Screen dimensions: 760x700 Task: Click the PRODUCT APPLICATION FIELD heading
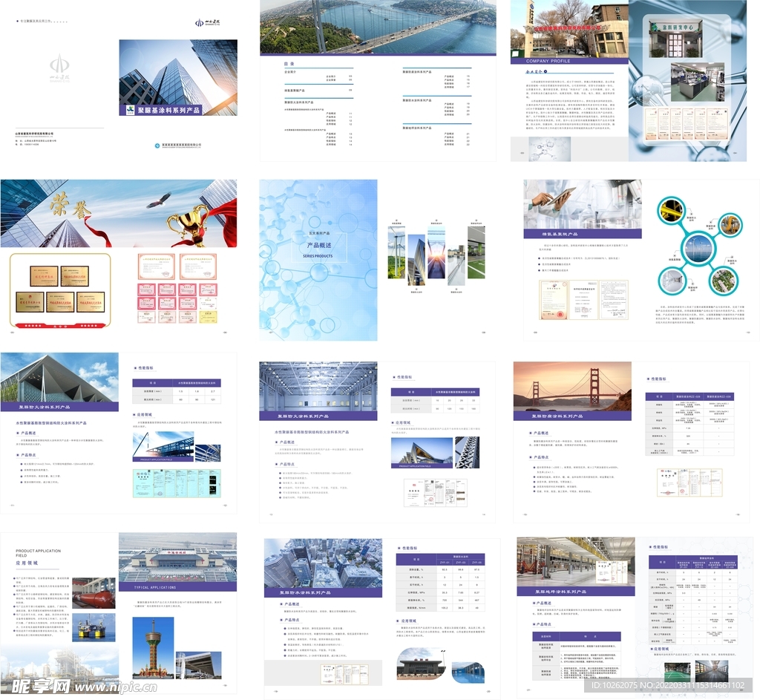click(x=39, y=553)
